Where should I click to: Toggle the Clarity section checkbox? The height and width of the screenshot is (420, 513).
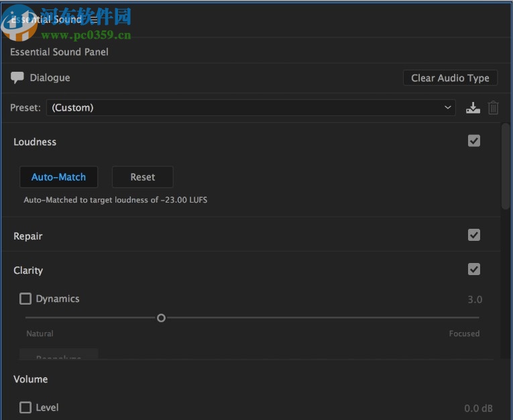point(473,270)
